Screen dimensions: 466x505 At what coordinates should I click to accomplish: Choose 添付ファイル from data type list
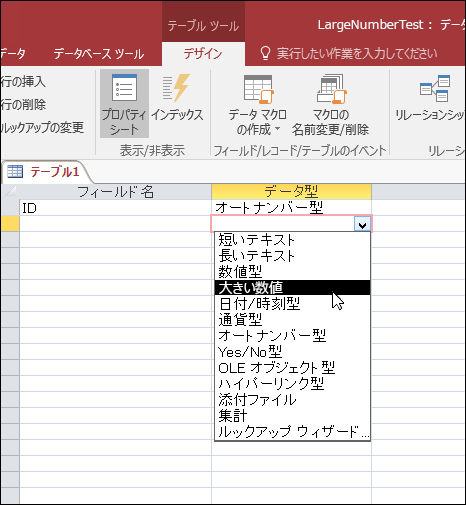292,400
